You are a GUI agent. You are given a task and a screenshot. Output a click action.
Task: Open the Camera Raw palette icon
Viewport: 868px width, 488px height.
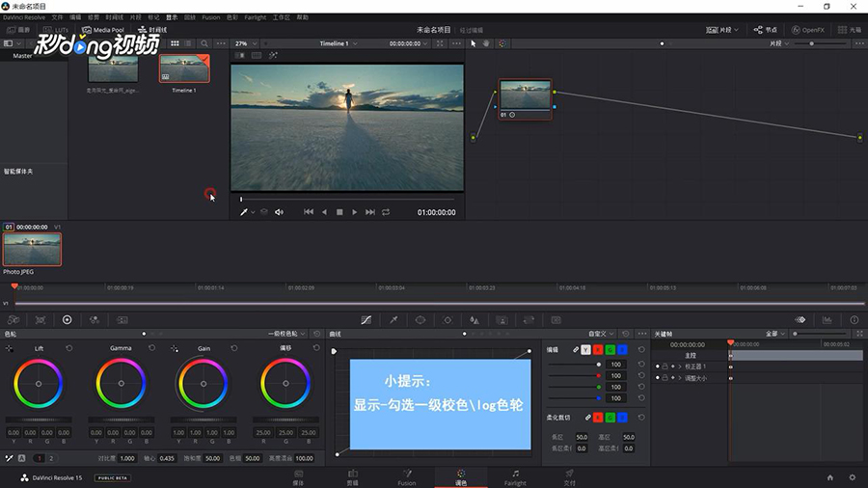coord(14,320)
